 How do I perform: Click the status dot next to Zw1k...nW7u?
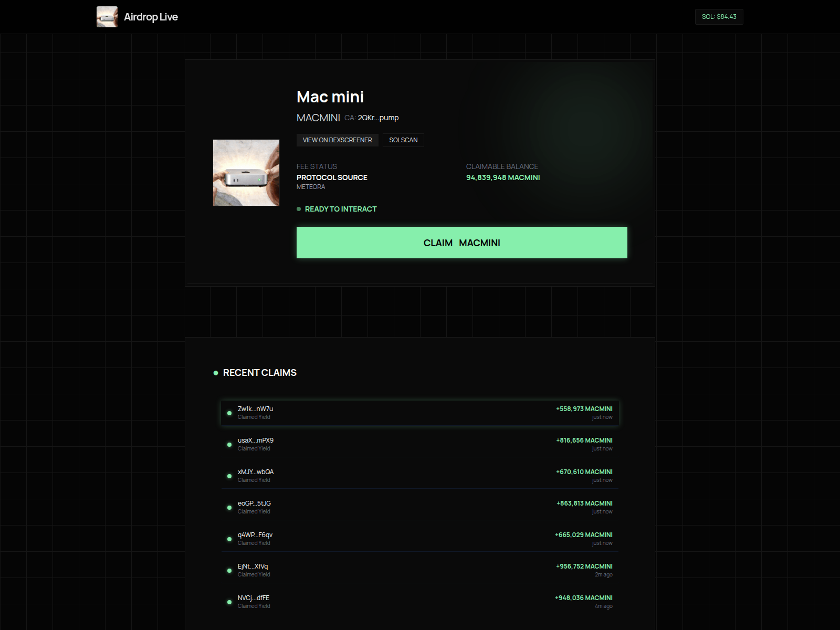click(229, 413)
